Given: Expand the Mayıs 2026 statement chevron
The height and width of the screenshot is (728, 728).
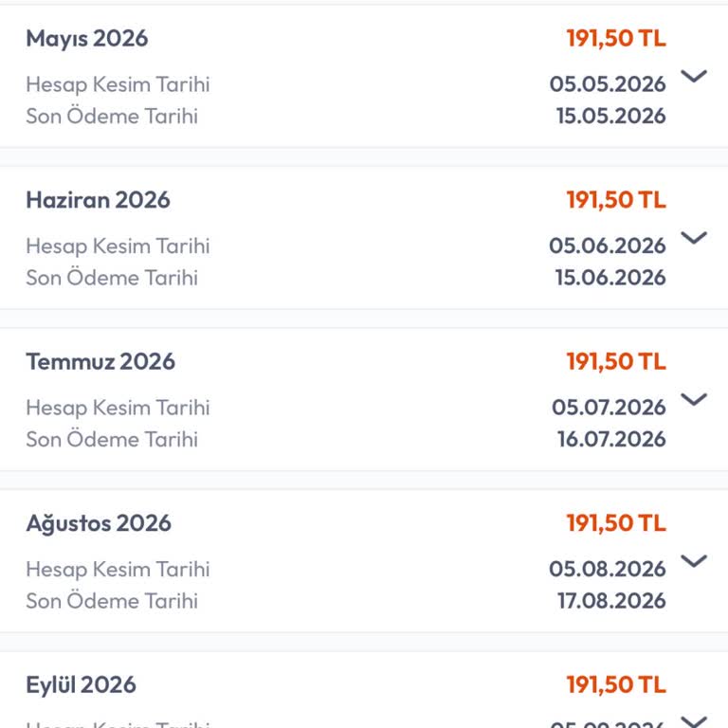Looking at the screenshot, I should 694,77.
